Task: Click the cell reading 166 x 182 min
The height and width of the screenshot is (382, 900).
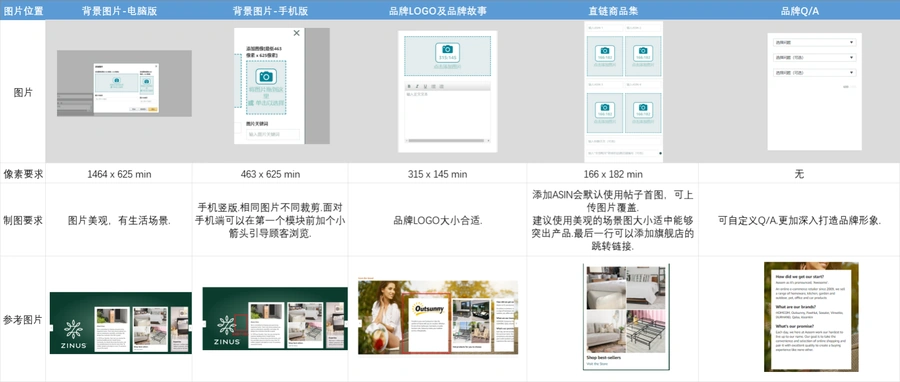Action: click(613, 174)
